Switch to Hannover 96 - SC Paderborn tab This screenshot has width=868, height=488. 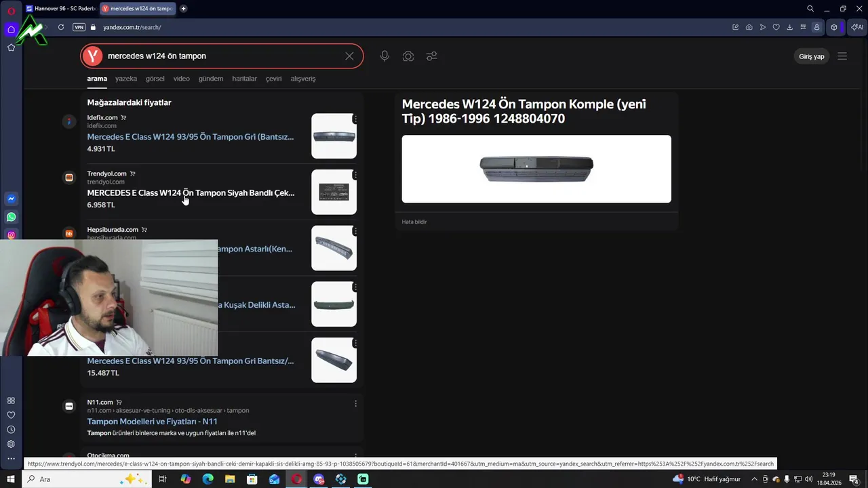pyautogui.click(x=61, y=9)
